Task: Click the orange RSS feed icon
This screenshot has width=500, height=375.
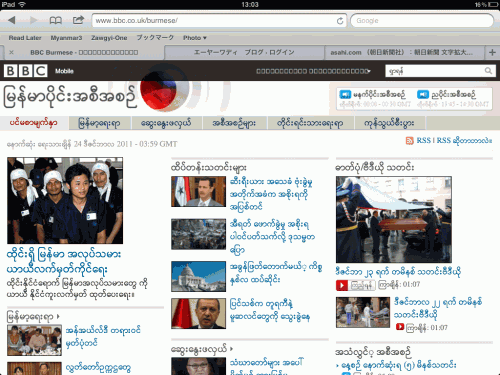Action: pos(409,141)
